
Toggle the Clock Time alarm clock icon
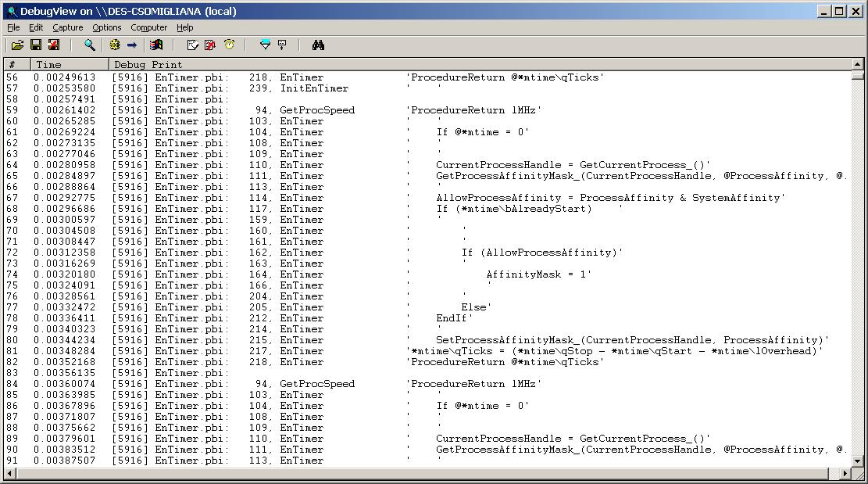coord(229,45)
